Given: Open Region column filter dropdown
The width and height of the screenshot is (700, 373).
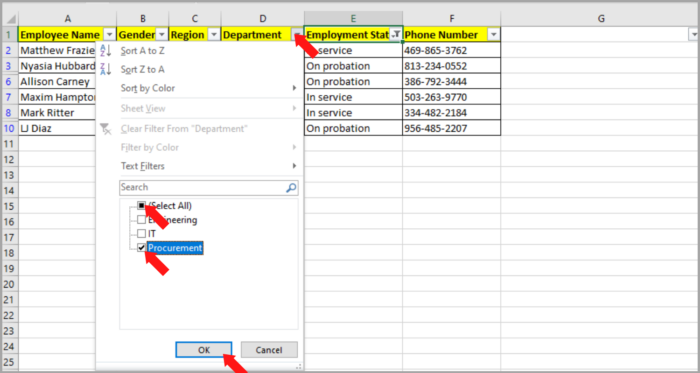Looking at the screenshot, I should 214,35.
